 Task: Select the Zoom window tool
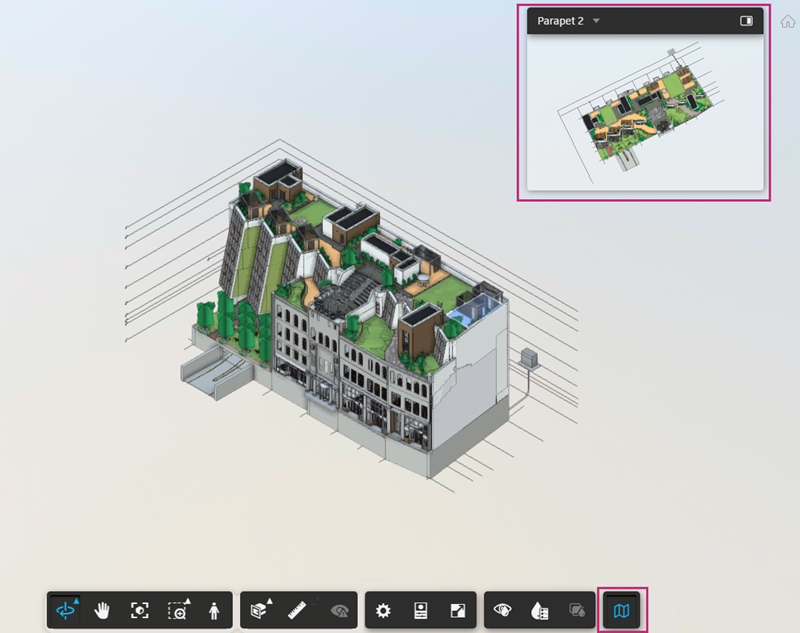click(178, 610)
